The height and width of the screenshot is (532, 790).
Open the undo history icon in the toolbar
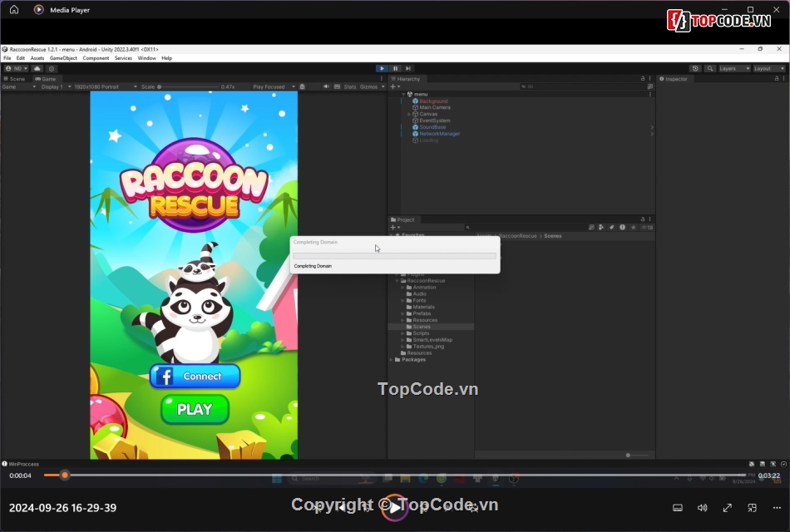[x=695, y=68]
